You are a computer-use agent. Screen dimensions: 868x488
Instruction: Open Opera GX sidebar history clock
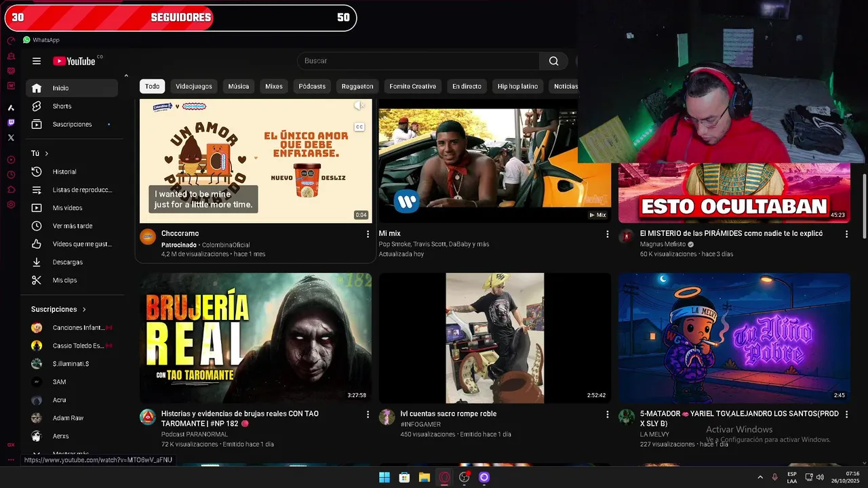[11, 175]
